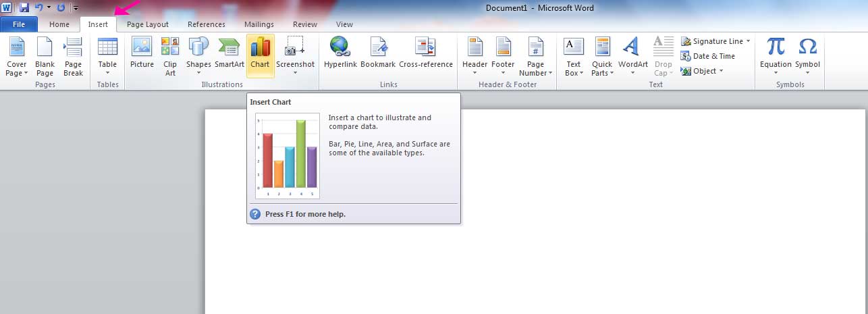Switch to the View tab

coord(344,24)
